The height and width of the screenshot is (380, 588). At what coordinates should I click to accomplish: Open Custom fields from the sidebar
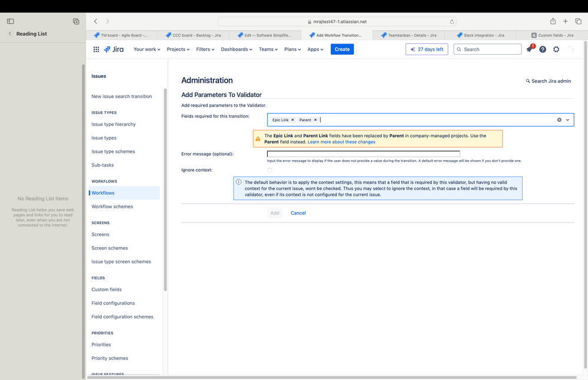[x=106, y=289]
